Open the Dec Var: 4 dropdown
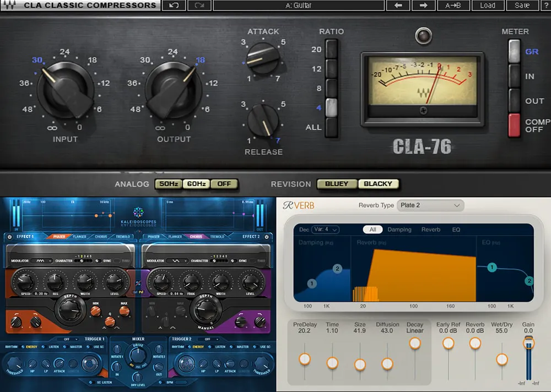Viewport: 551px width, 392px height. 326,230
